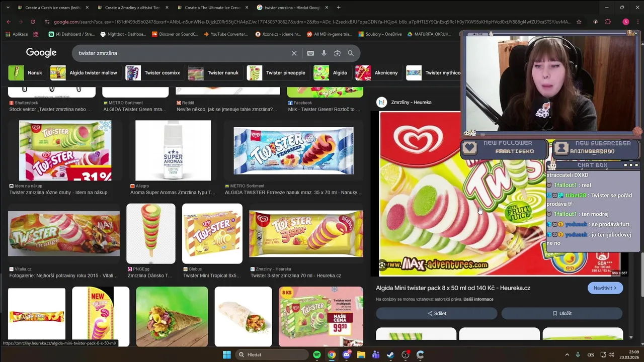
Task: Open the bookmarks grid icon next to Aplikace
Action: [x=36, y=34]
